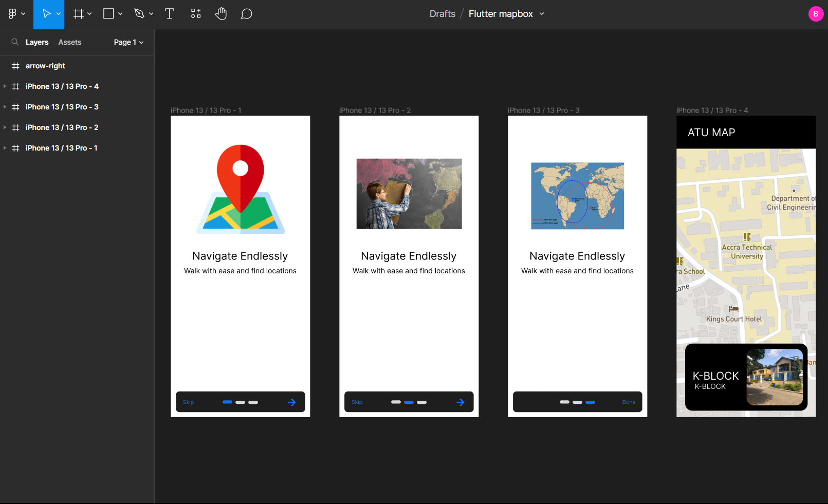
Task: Search layers with magnifier icon
Action: tap(15, 42)
